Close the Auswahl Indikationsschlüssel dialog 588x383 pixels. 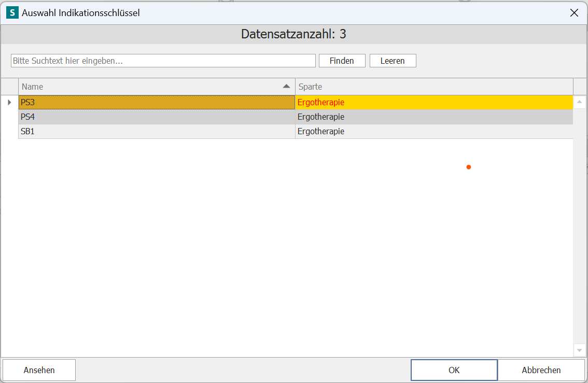574,13
